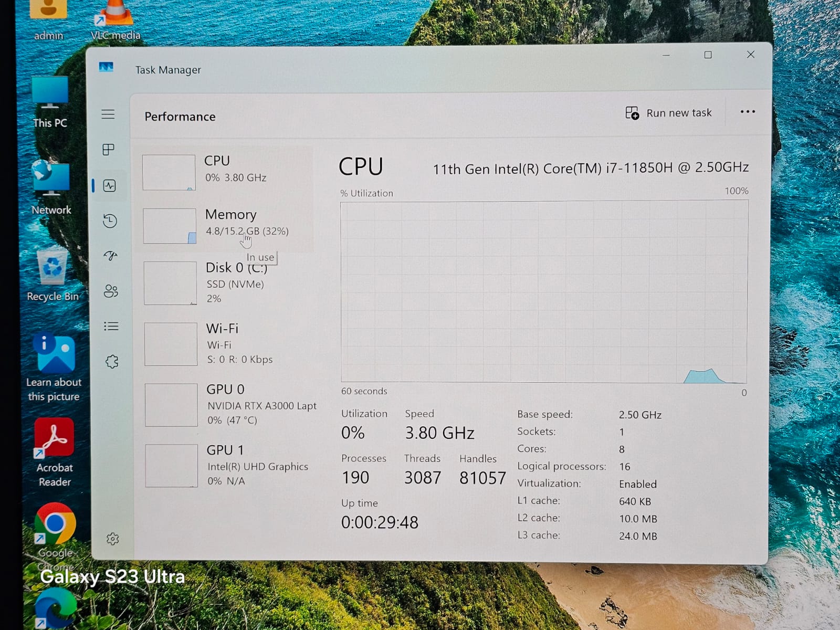Maximize the Task Manager window
This screenshot has height=630, width=840.
point(708,55)
